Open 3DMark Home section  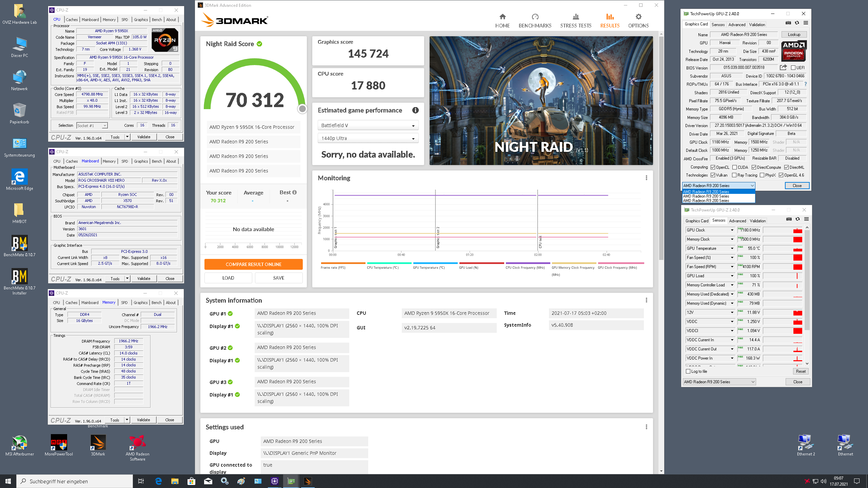[x=502, y=21]
